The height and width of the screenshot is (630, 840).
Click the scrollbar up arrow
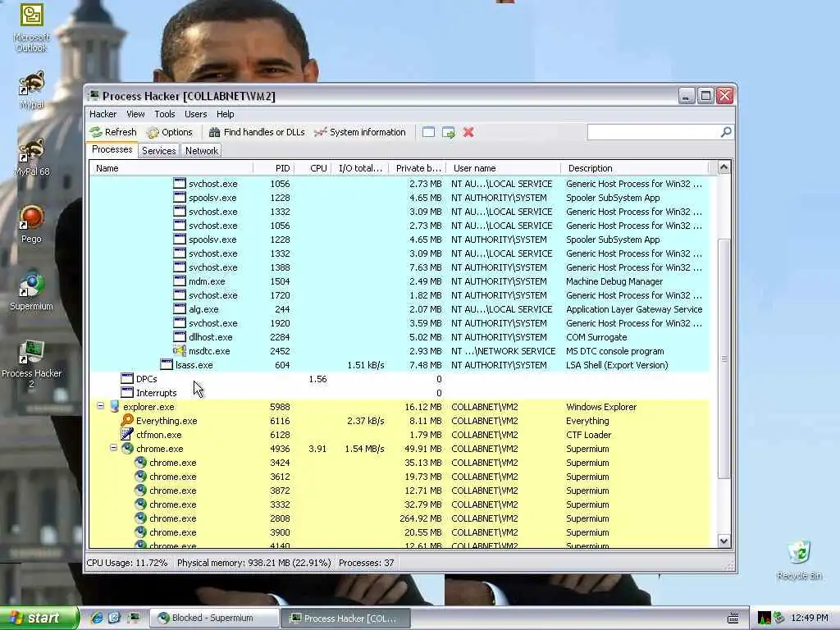coord(724,167)
